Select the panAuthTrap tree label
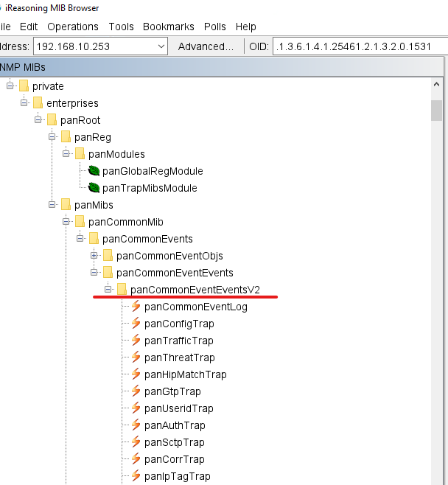 (175, 425)
